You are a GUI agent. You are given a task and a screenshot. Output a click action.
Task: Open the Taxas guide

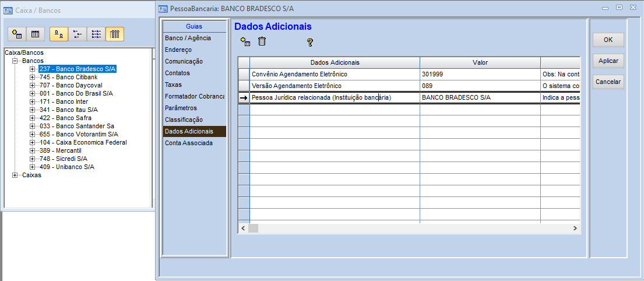tap(194, 85)
